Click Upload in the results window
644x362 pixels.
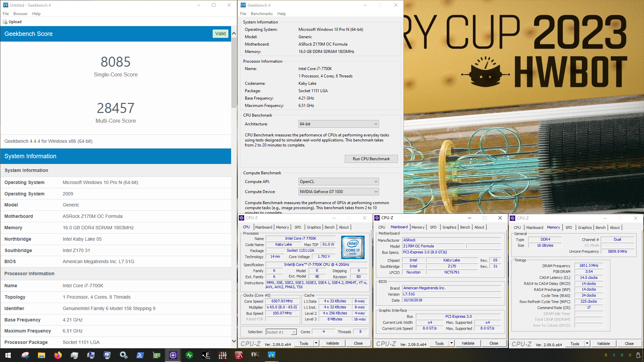pos(12,22)
